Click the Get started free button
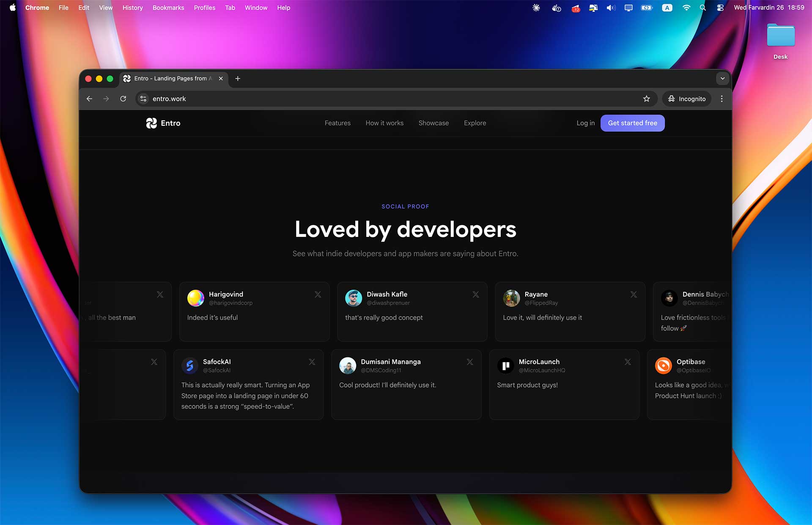Viewport: 812px width, 525px height. pyautogui.click(x=632, y=123)
